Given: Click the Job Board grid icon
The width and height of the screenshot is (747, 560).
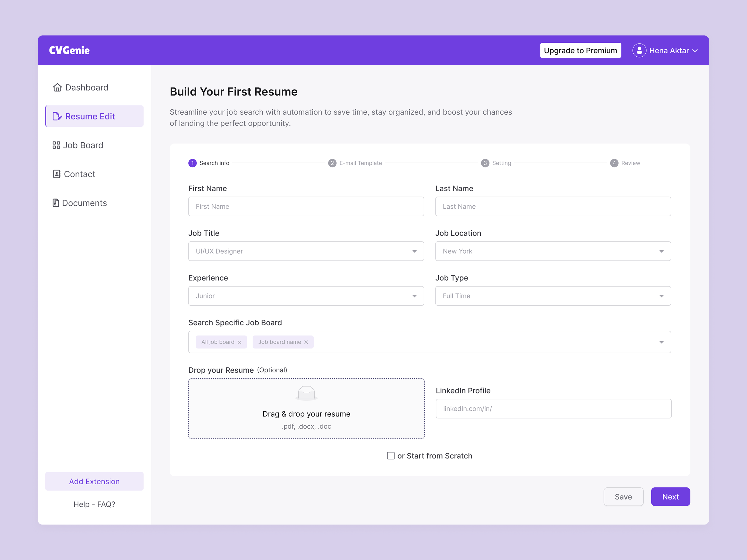Looking at the screenshot, I should point(56,145).
